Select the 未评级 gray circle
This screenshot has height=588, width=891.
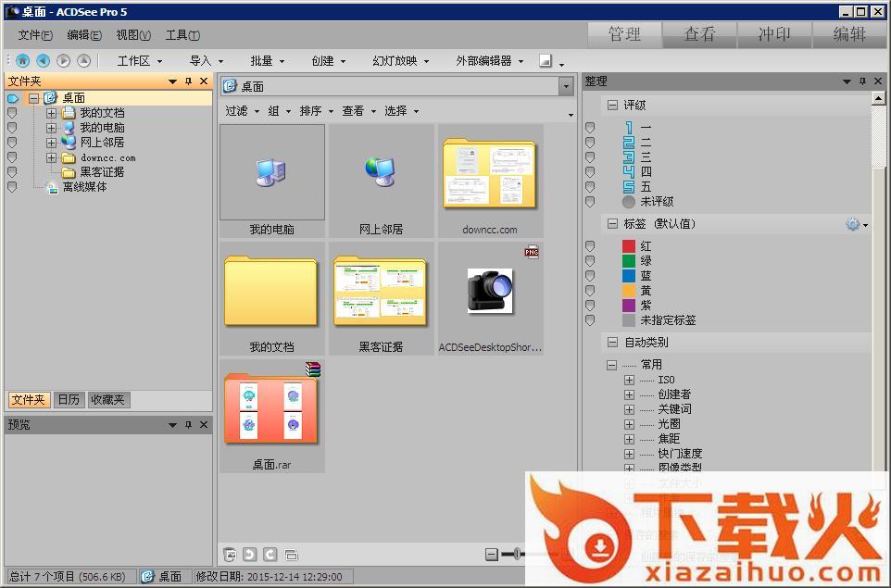coord(629,201)
